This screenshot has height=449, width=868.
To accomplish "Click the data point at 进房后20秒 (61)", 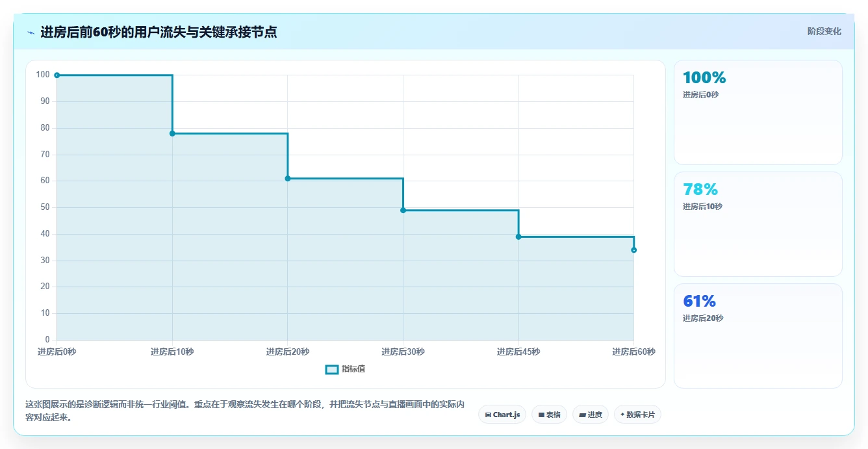I will coord(288,179).
